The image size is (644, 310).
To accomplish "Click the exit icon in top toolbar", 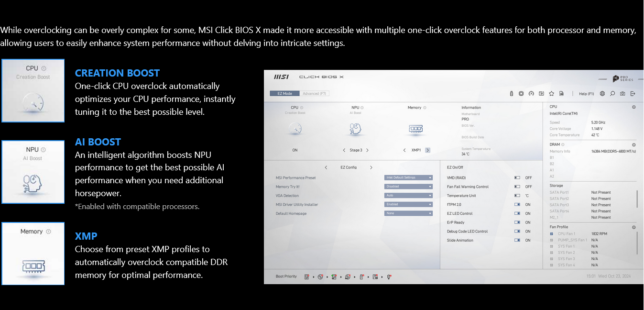I will tap(633, 94).
